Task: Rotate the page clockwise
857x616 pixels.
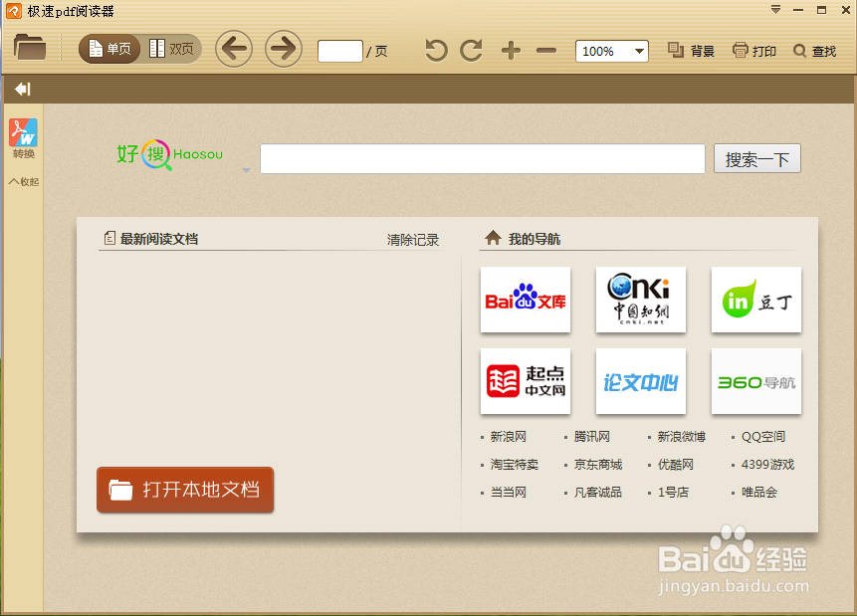Action: click(471, 50)
